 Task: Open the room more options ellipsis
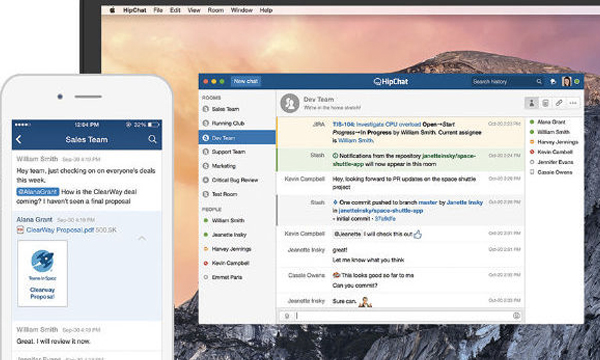point(573,103)
